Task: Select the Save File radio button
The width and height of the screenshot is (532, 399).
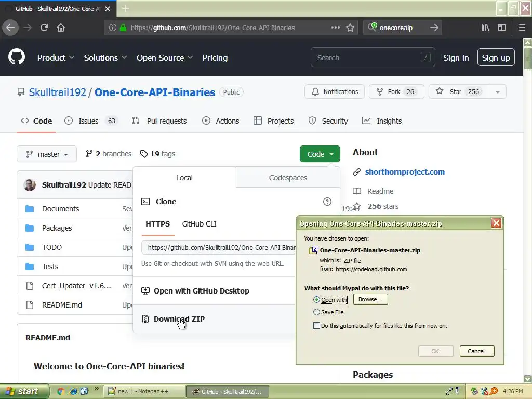Action: click(x=316, y=312)
